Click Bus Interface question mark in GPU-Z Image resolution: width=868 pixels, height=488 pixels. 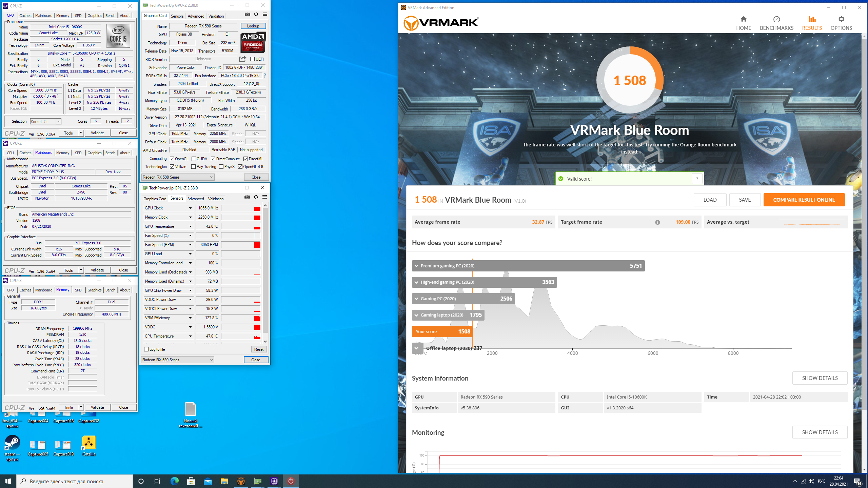[x=265, y=76]
